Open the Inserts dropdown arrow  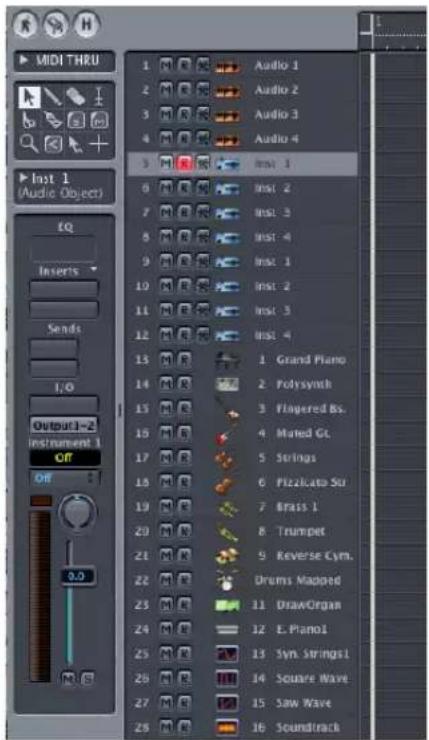93,269
